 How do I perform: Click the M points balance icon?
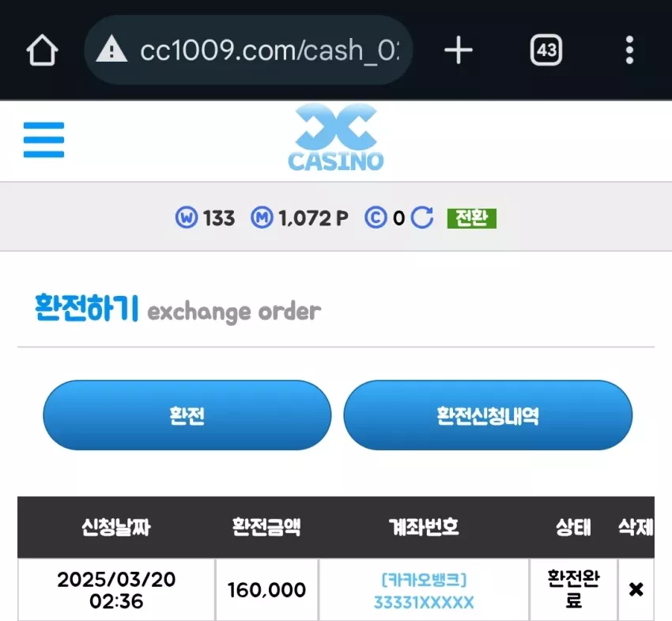(x=262, y=218)
